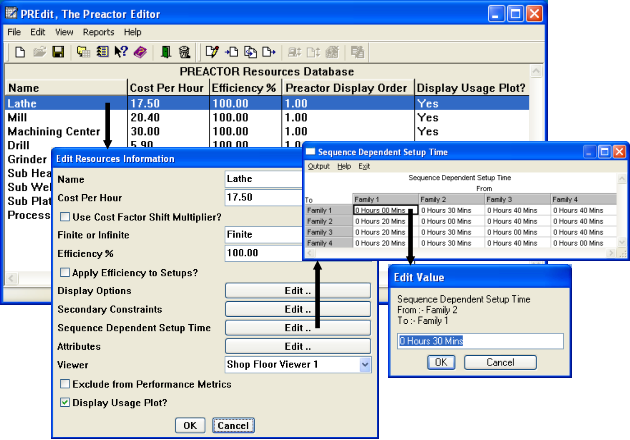Click the Family 3 row header
Image resolution: width=630 pixels, height=440 pixels.
(x=328, y=232)
